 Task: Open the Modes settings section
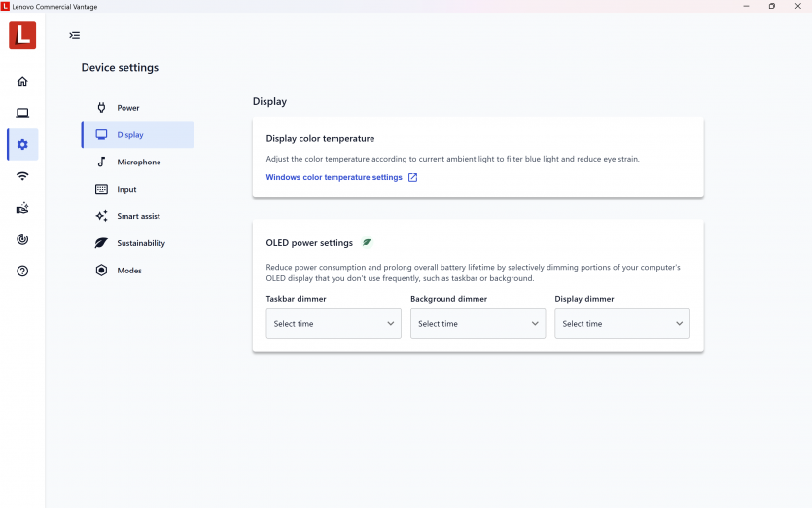coord(129,271)
